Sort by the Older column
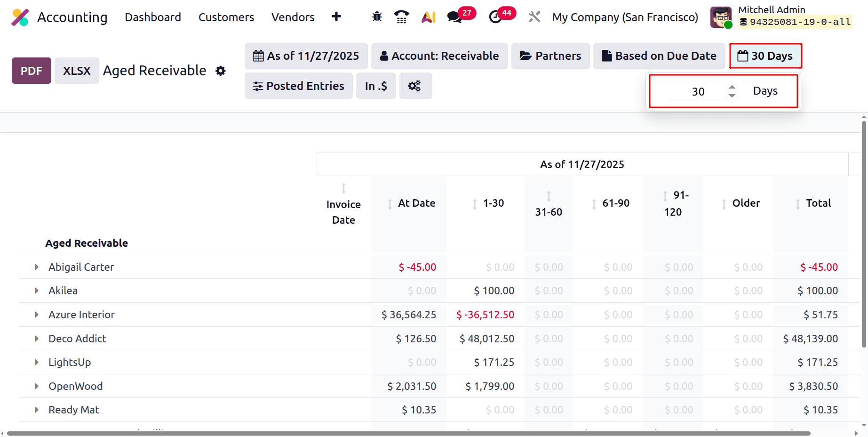This screenshot has width=868, height=437. [x=724, y=204]
